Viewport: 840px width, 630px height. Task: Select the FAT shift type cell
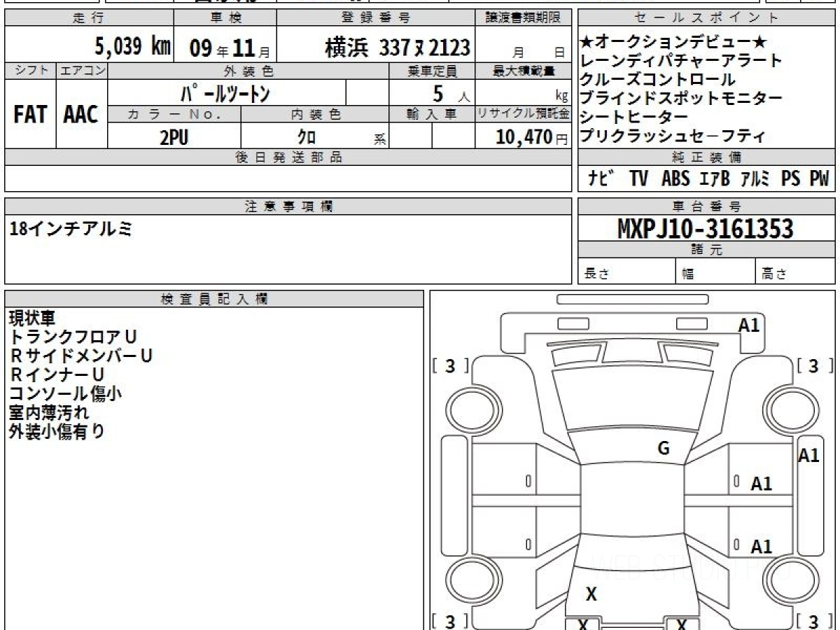(x=30, y=115)
